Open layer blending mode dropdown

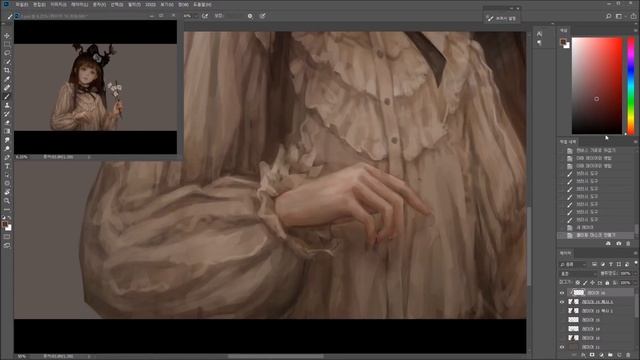point(578,273)
